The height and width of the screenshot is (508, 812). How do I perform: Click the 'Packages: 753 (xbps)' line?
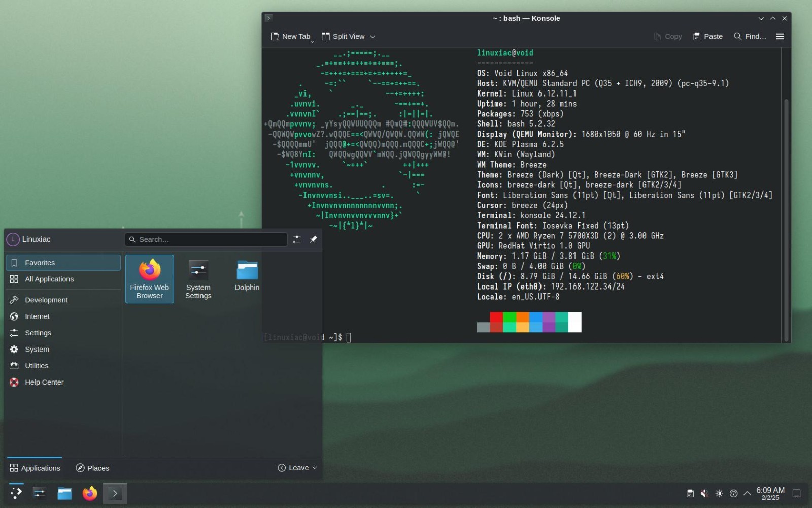point(520,114)
